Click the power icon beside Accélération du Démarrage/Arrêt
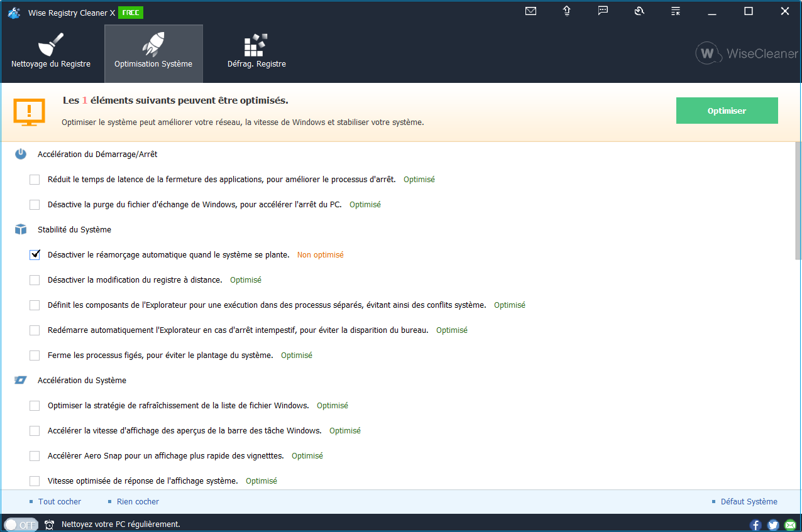Screen dimensions: 802x532 click(21, 154)
